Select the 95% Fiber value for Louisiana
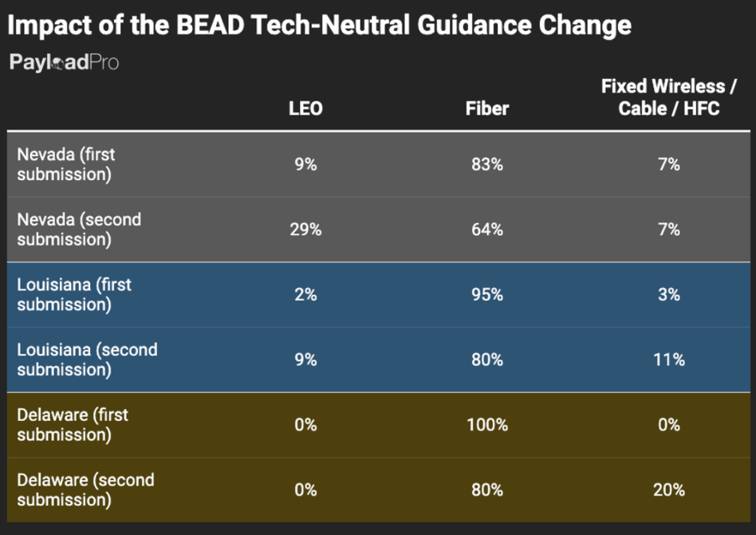756x535 pixels. [x=486, y=294]
